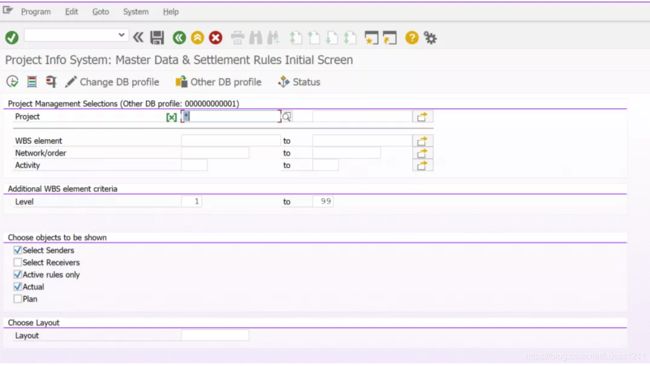Uncheck the Actual checkbox
This screenshot has width=650, height=366.
[17, 286]
